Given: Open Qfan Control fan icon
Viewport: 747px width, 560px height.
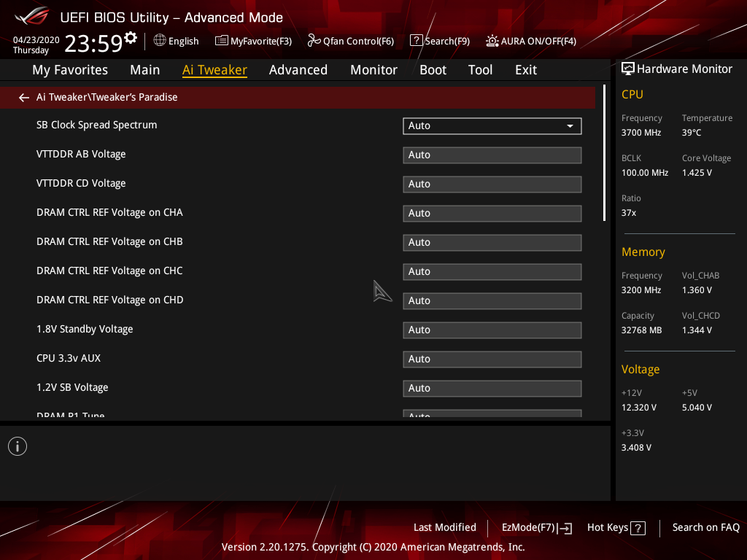Looking at the screenshot, I should [x=314, y=41].
